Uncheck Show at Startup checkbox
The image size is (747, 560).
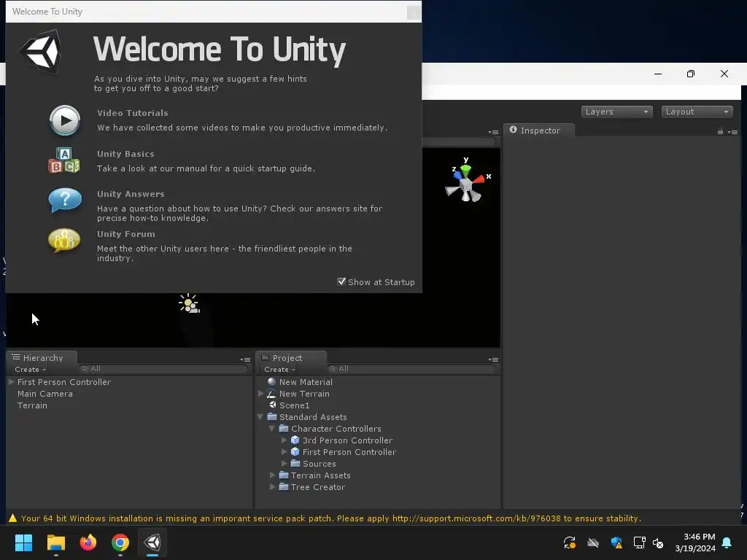click(x=341, y=282)
